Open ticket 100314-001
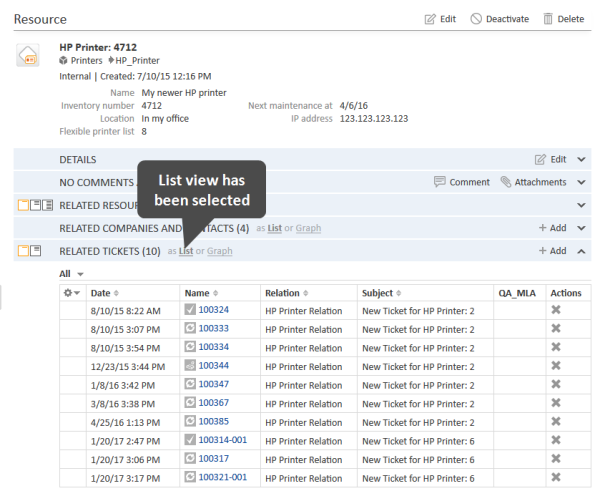This screenshot has width=600, height=496. click(223, 440)
